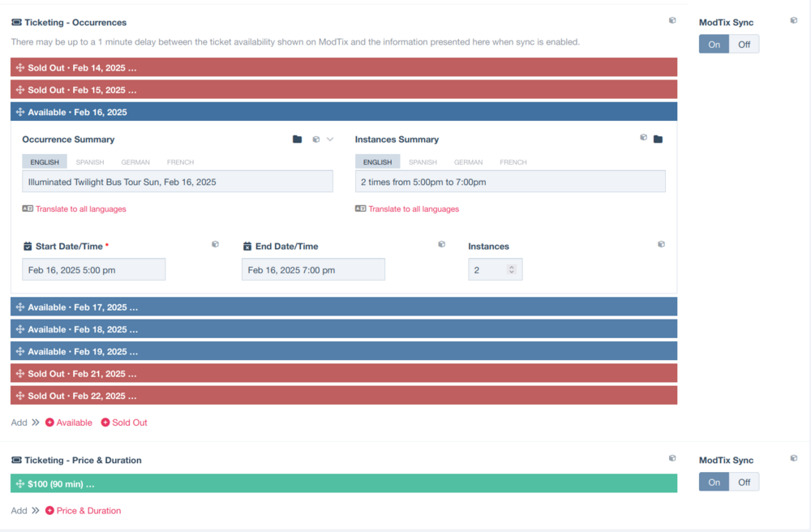811x532 pixels.
Task: Switch Instances Summary to French tab
Action: click(x=513, y=162)
